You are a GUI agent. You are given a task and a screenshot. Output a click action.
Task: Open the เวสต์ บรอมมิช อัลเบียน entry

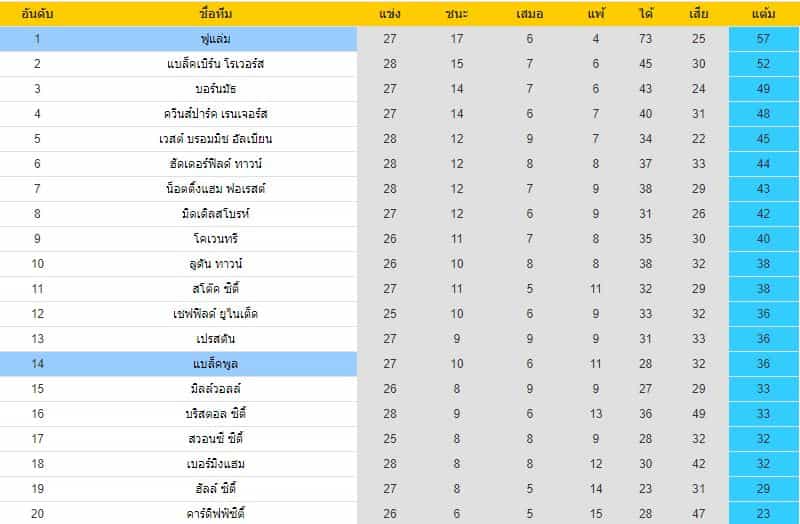[x=215, y=139]
